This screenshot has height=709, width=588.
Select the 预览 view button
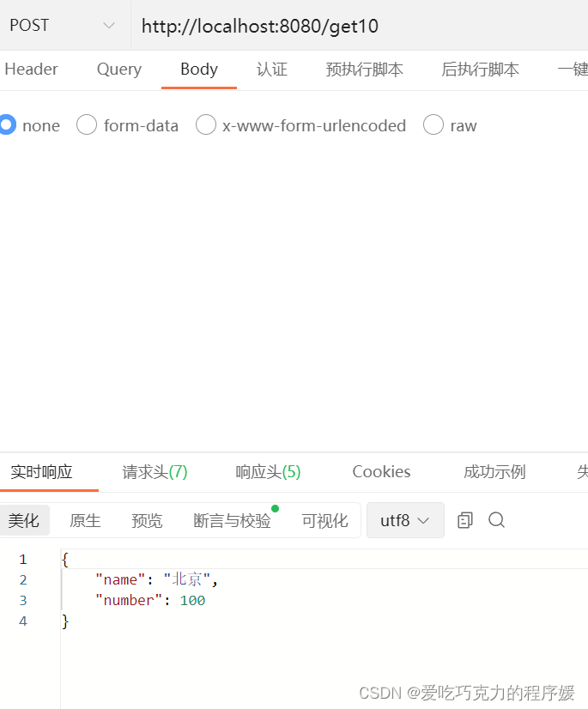[x=147, y=520]
